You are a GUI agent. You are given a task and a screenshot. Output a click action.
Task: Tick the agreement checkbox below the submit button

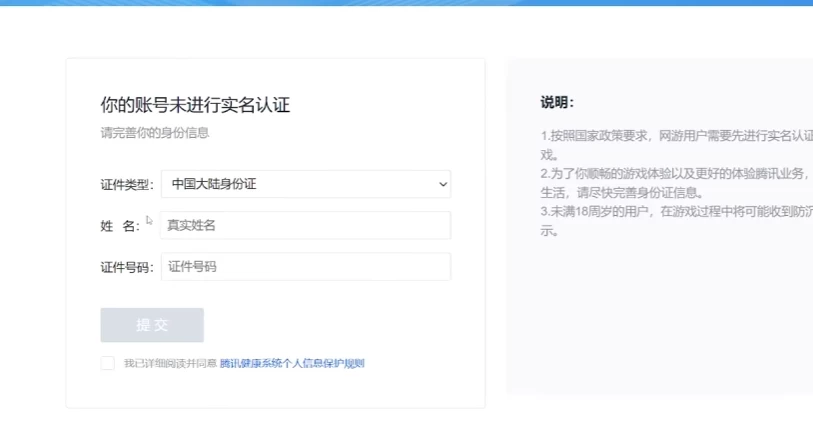click(x=108, y=364)
